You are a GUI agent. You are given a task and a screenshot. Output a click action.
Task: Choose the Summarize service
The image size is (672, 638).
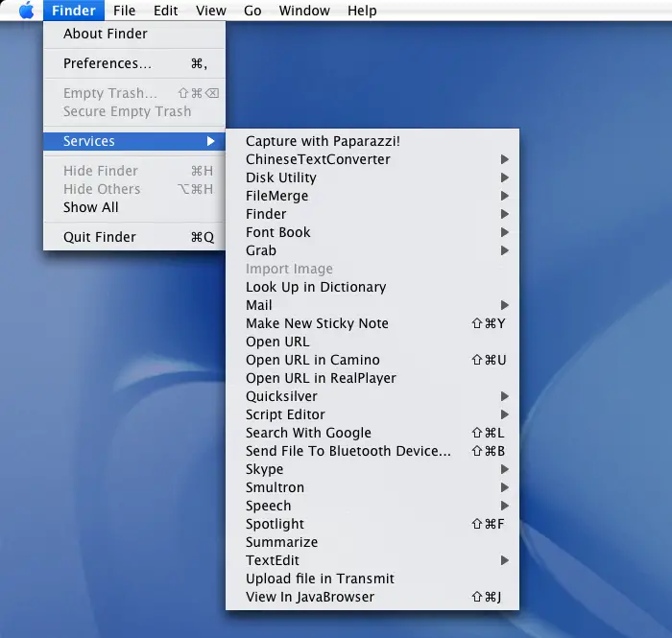pyautogui.click(x=372, y=542)
